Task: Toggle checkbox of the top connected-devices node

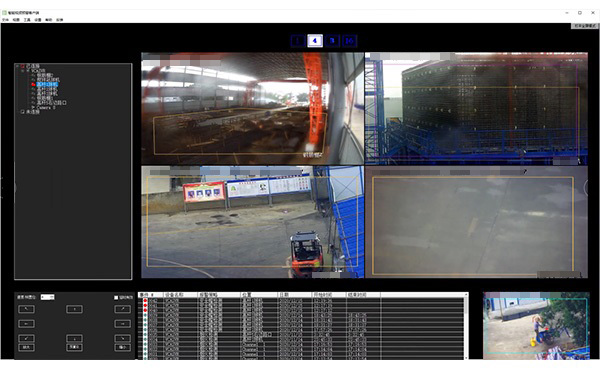Action: (23, 66)
